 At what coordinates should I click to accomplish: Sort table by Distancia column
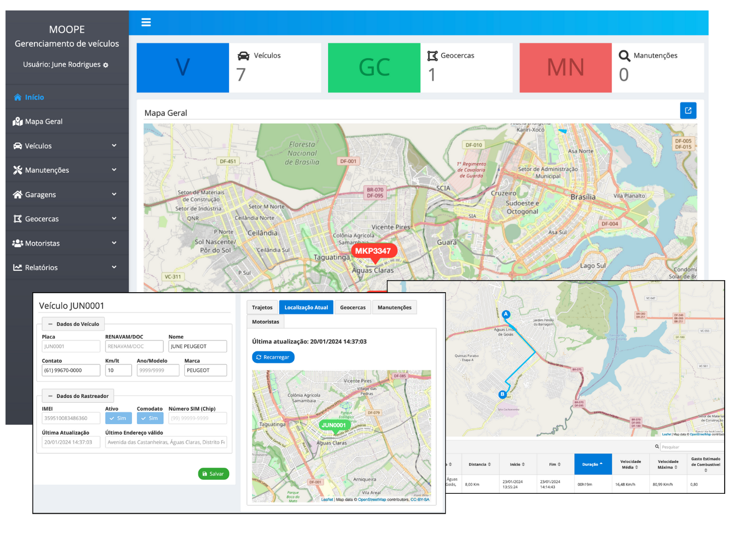[480, 464]
